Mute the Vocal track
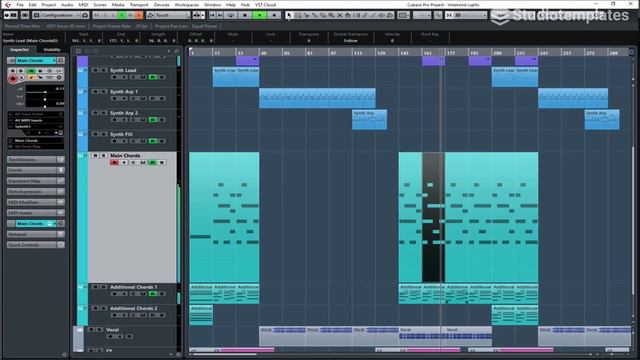The width and height of the screenshot is (640, 360). [91, 329]
